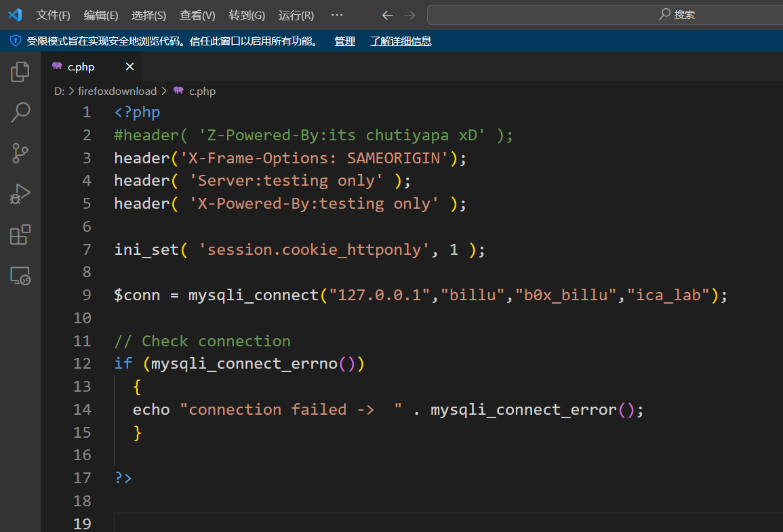Click the "ica_lab" database string
Screen dimensions: 783x532
[x=668, y=295]
